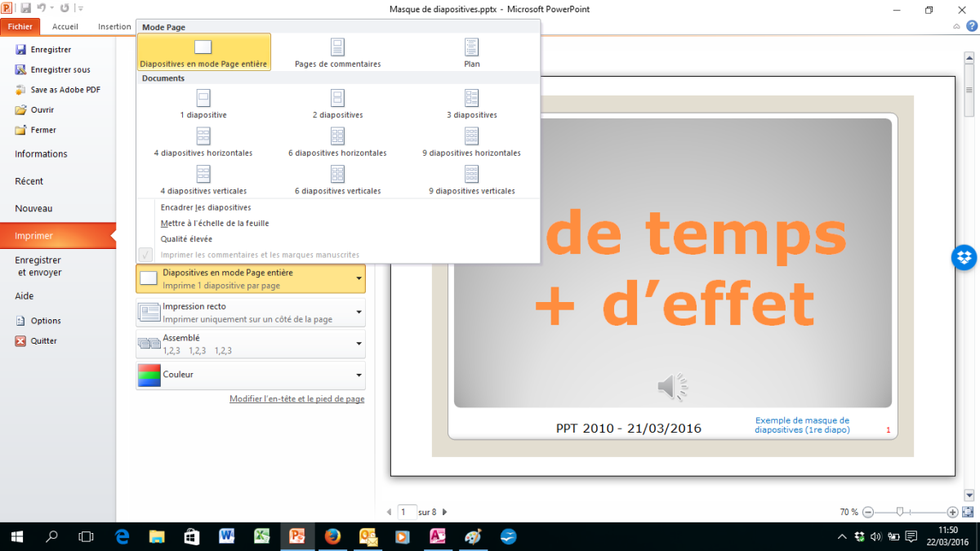980x551 pixels.
Task: Choose the Pages de commentaires layout
Action: [337, 52]
